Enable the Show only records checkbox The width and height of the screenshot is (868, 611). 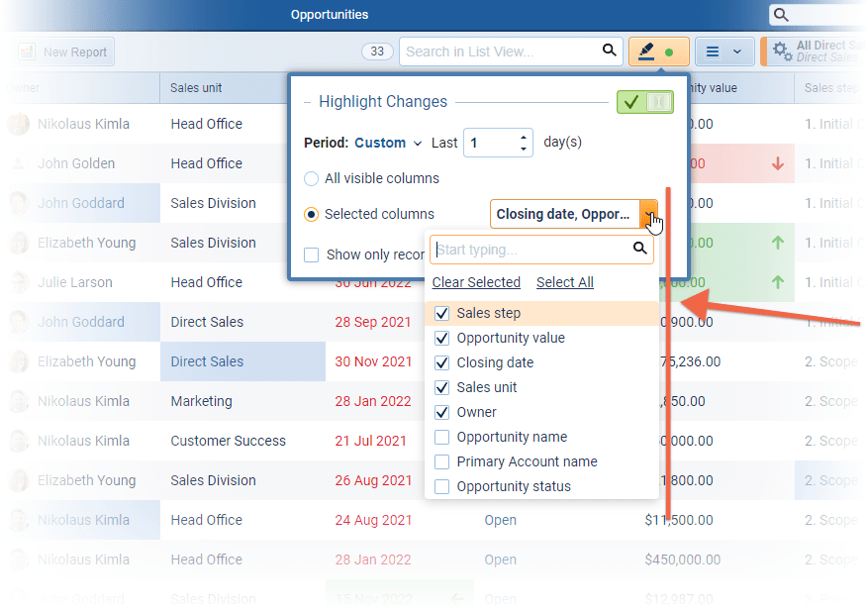tap(312, 255)
